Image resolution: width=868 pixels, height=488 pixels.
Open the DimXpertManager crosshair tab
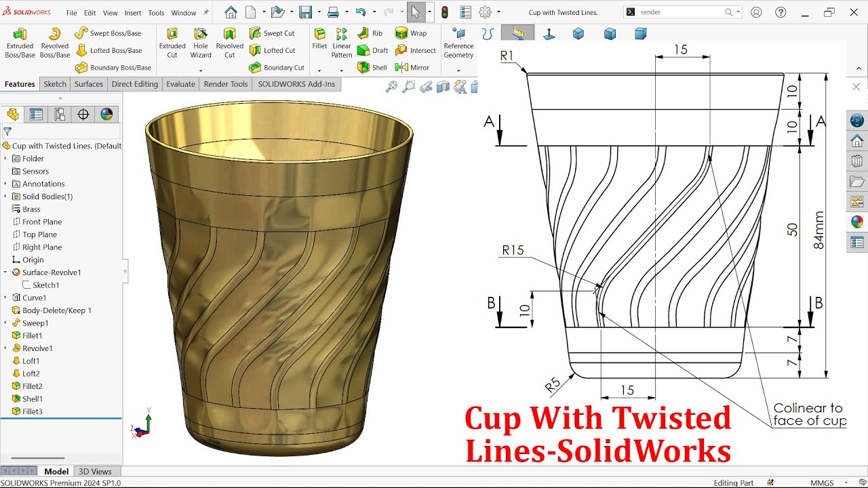83,115
